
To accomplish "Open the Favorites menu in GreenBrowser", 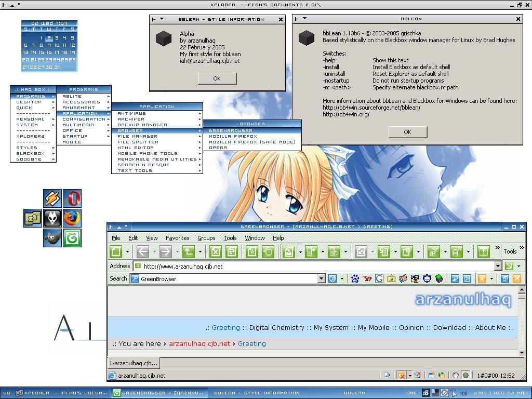I will click(x=178, y=238).
